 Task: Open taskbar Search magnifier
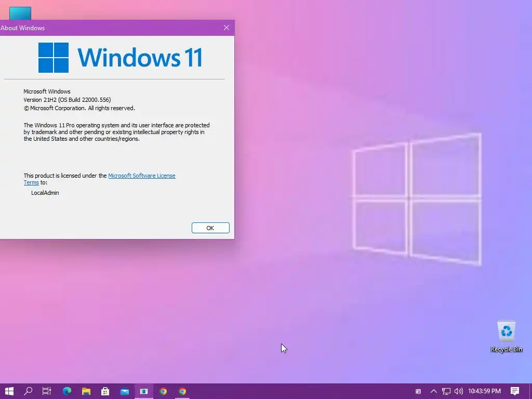(28, 391)
